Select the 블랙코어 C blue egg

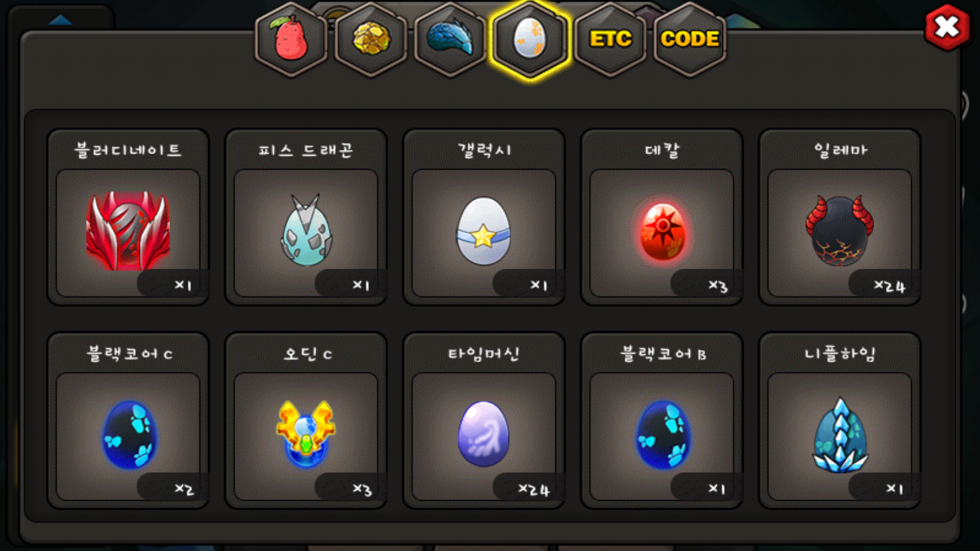pos(130,435)
